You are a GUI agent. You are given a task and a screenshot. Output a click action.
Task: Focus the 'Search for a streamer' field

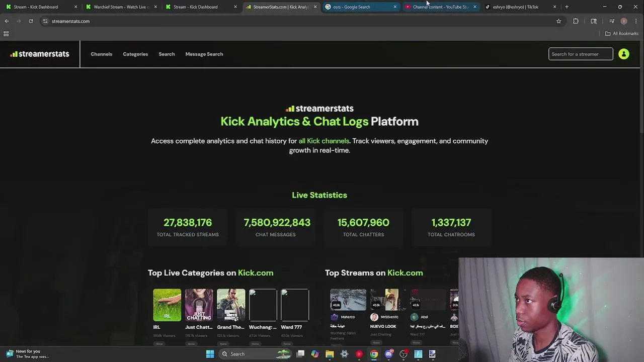(x=581, y=54)
